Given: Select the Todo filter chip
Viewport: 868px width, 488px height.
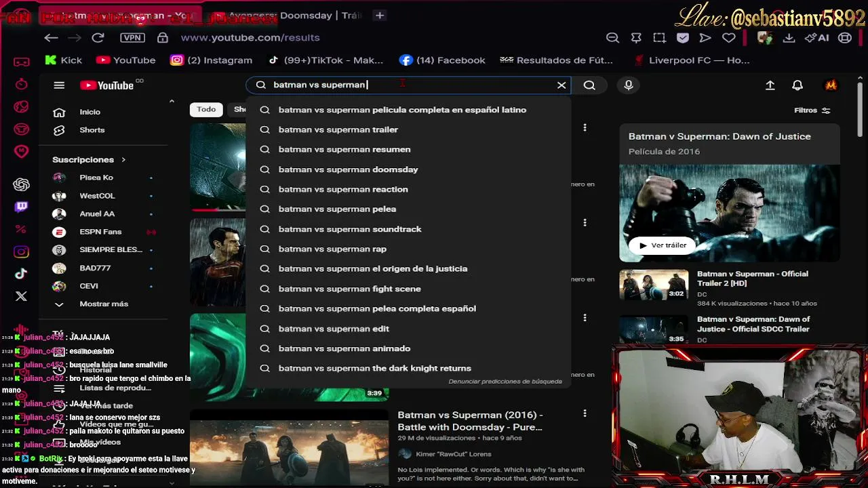Looking at the screenshot, I should pos(206,109).
